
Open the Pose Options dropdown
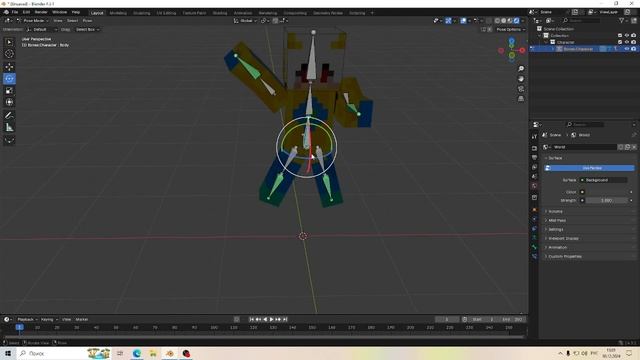[510, 29]
